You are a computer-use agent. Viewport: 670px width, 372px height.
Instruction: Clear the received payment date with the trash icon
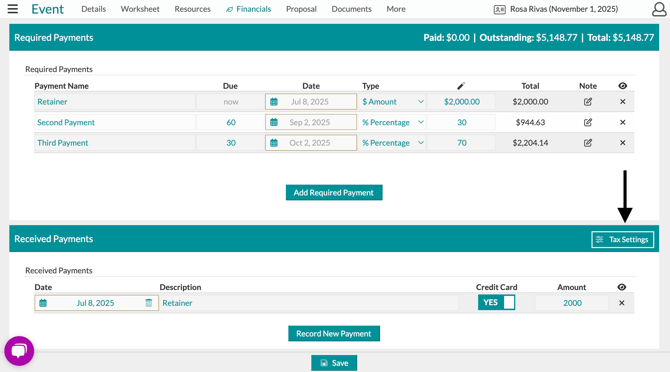pos(148,303)
